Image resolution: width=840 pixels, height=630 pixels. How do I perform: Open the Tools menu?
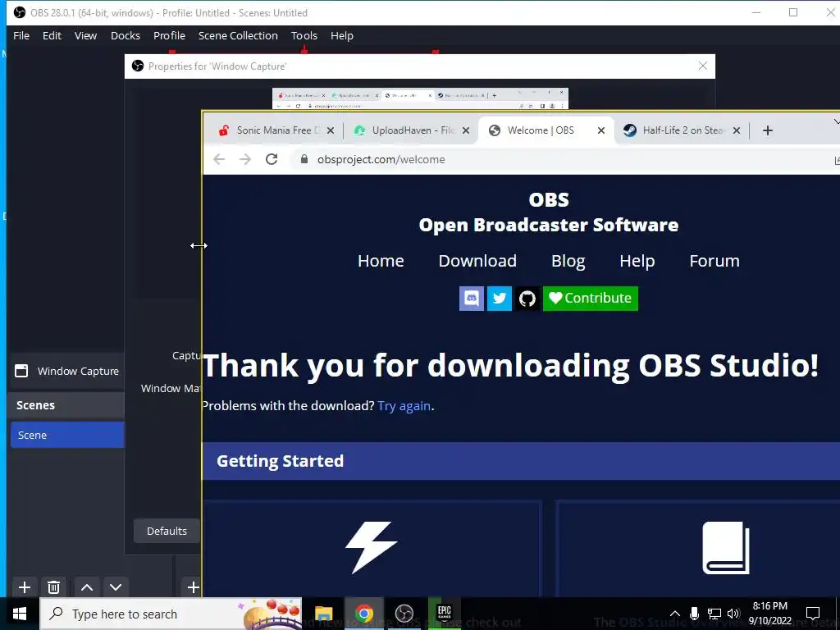304,36
